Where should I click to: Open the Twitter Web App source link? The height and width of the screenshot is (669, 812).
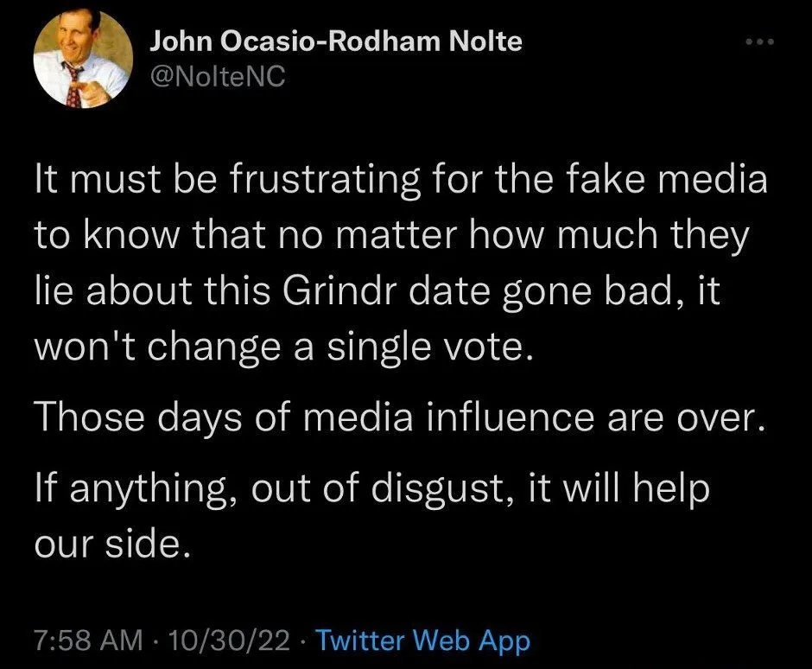point(422,640)
